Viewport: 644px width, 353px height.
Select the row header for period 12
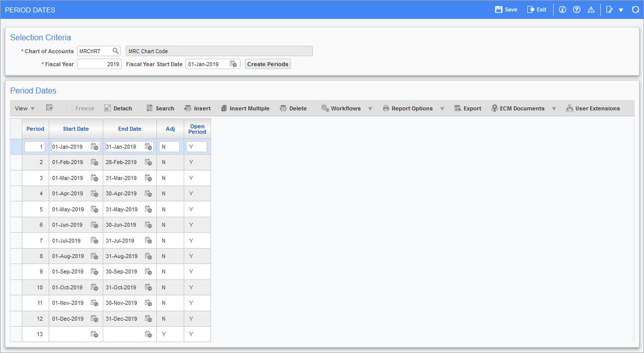click(x=16, y=319)
